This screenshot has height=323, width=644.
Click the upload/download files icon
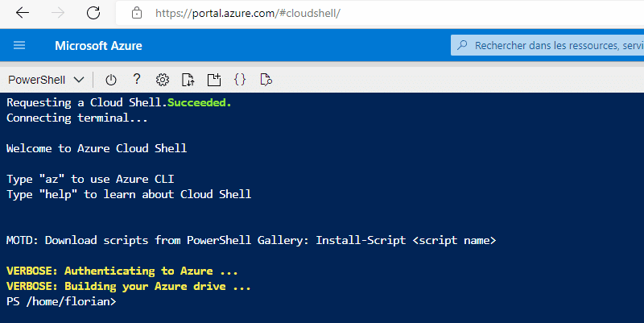(188, 79)
